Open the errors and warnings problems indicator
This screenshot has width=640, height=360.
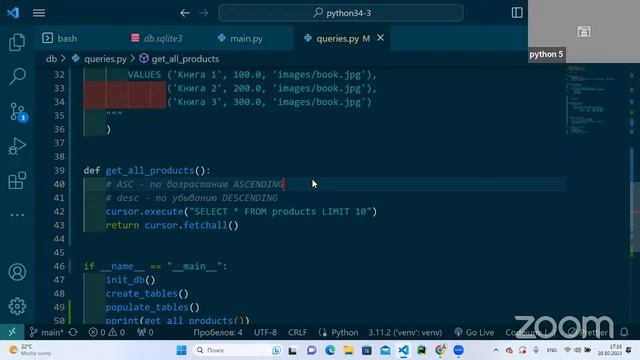pyautogui.click(x=107, y=332)
